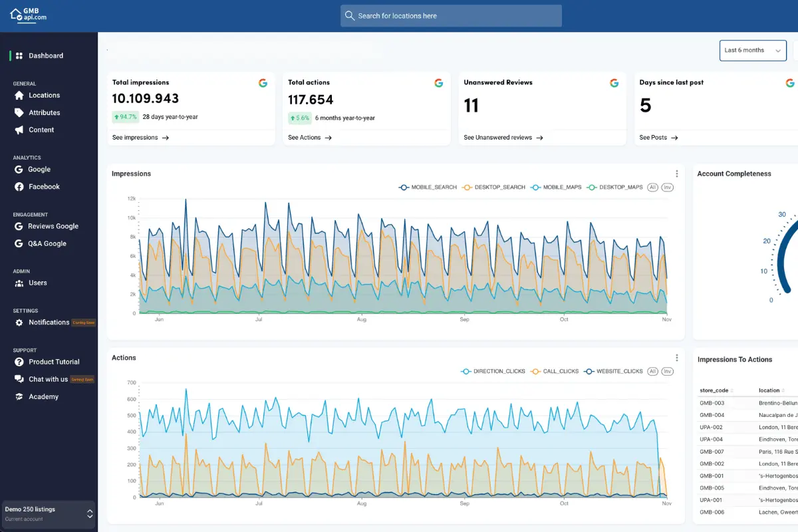
Task: Click the search magnifier icon
Action: pyautogui.click(x=350, y=16)
